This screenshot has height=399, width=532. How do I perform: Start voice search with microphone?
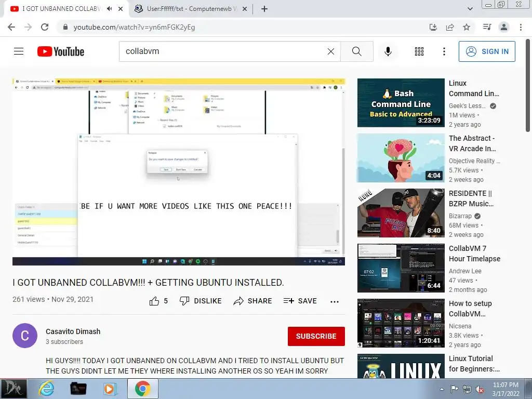[x=388, y=51]
